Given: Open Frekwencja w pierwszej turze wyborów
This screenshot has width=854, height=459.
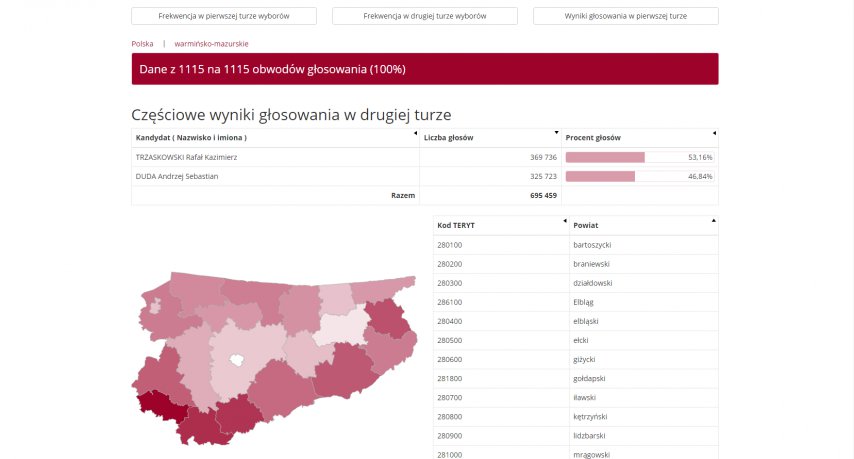Looking at the screenshot, I should click(x=224, y=16).
